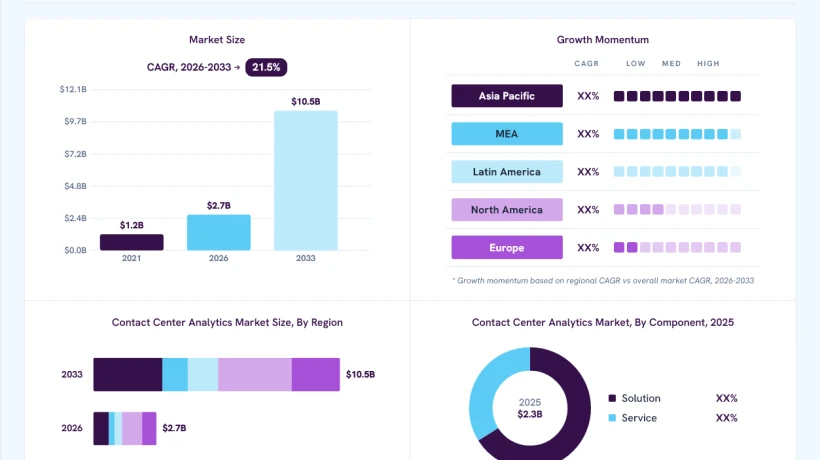
Task: Click the 2033 row label in region chart
Action: coord(72,374)
